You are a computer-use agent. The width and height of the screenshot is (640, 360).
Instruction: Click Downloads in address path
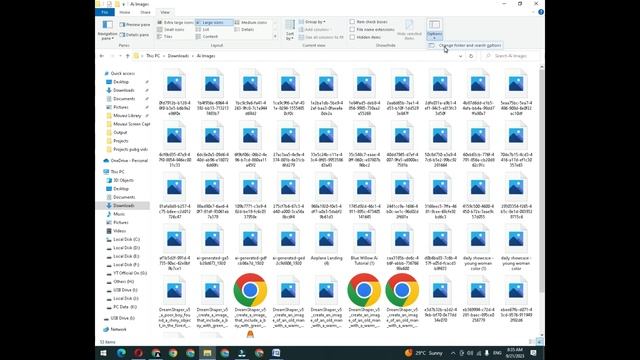(178, 56)
